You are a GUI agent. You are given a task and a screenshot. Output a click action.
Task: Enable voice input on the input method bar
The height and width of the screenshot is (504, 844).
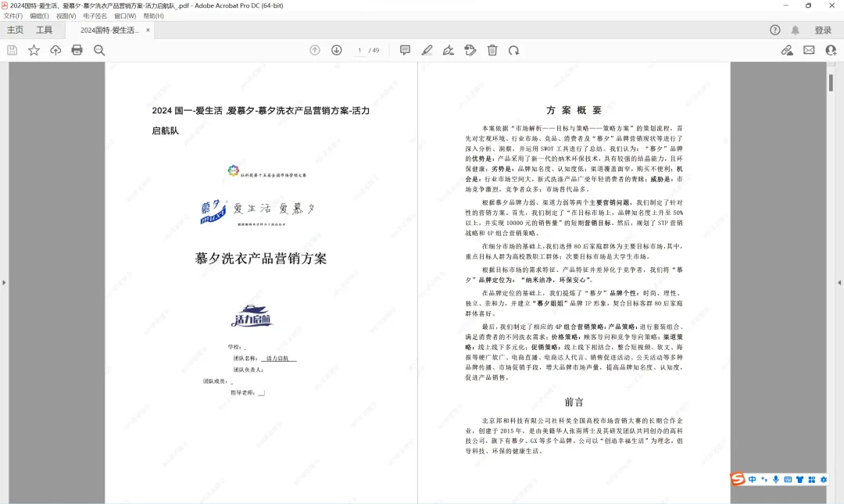pyautogui.click(x=776, y=480)
